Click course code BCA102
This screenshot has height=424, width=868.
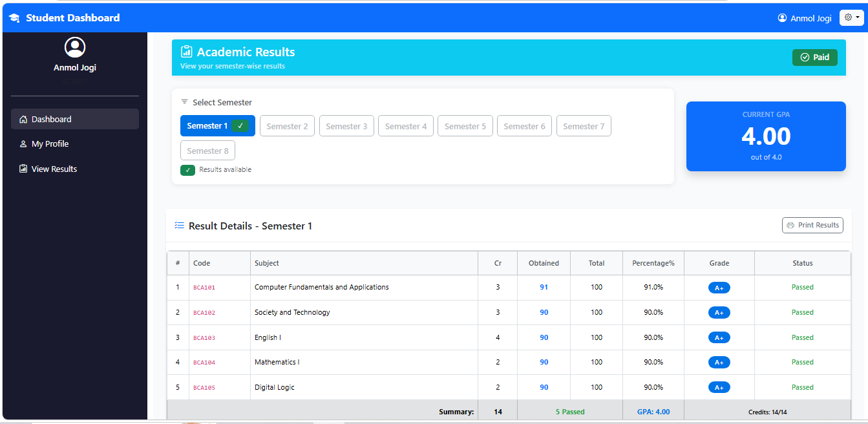tap(204, 313)
